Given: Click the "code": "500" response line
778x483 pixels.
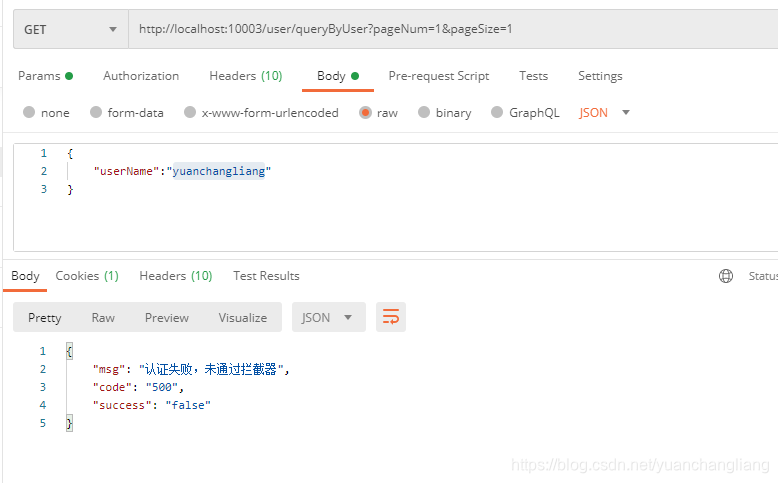Looking at the screenshot, I should click(138, 387).
